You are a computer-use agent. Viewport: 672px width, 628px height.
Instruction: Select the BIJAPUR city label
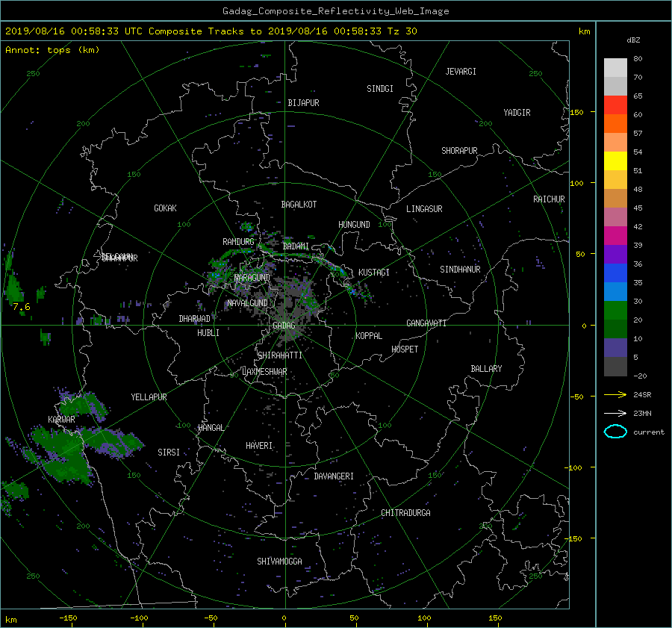[303, 103]
